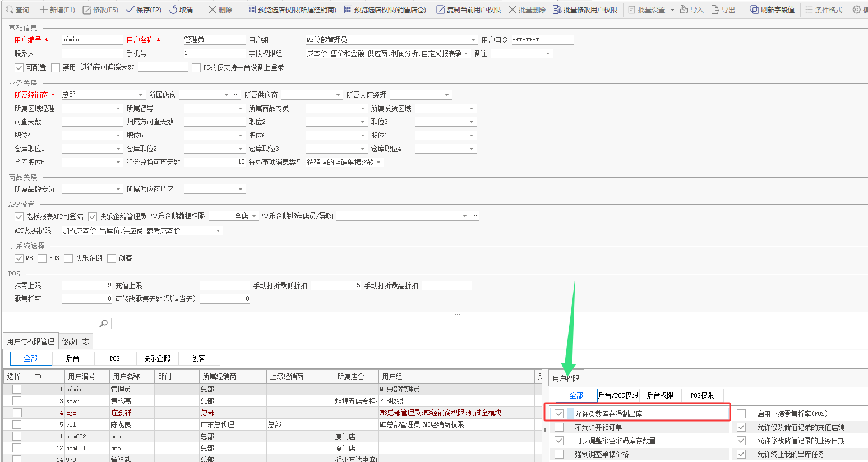Open 预览选店权限(销售店仓) preview

coord(385,10)
